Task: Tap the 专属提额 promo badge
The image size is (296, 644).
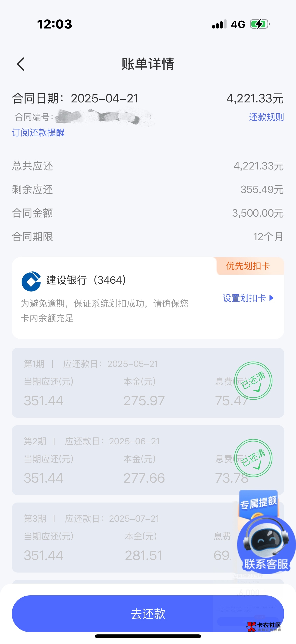Action: pos(258,502)
